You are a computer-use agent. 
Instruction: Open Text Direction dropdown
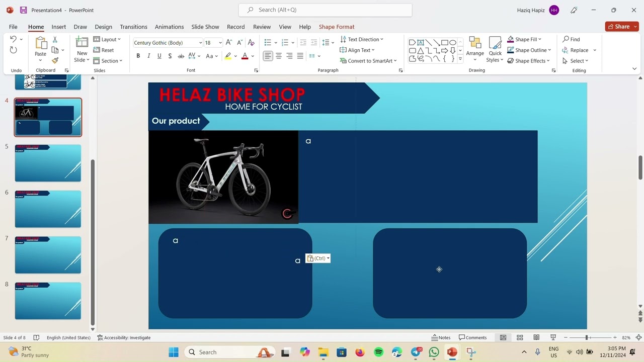pyautogui.click(x=362, y=39)
